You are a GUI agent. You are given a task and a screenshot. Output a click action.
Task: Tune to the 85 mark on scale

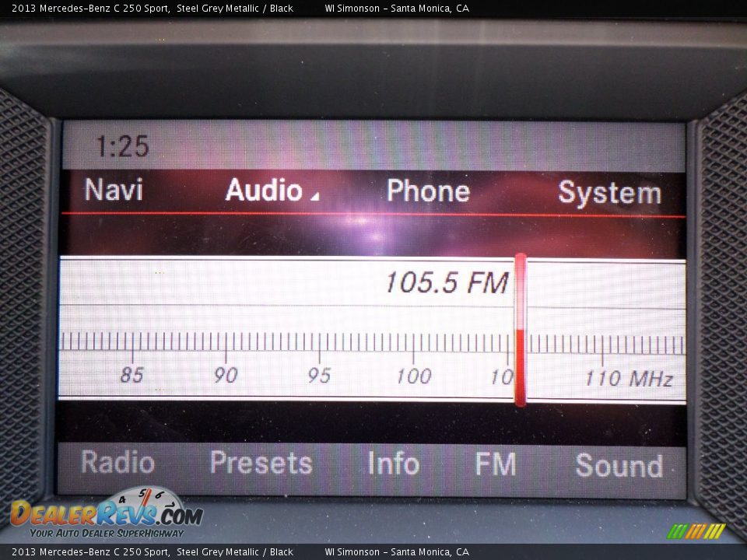(x=132, y=375)
